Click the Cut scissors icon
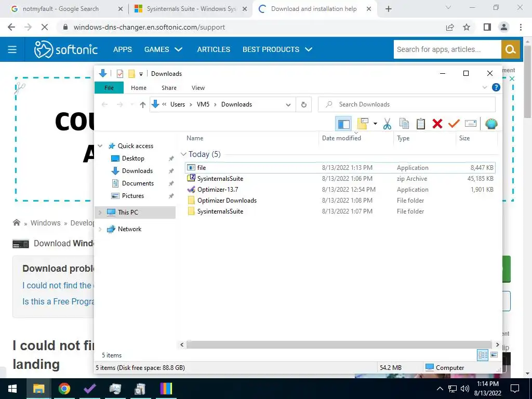 tap(387, 124)
